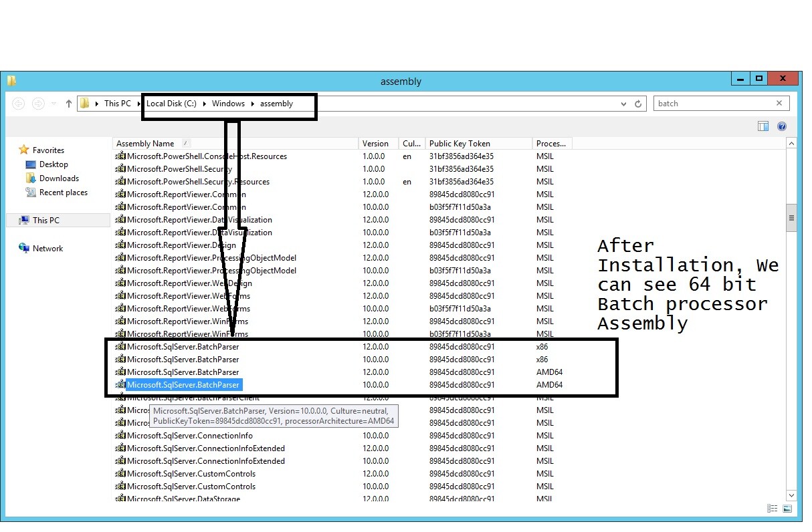
Task: Toggle the preview pane icon
Action: [763, 126]
